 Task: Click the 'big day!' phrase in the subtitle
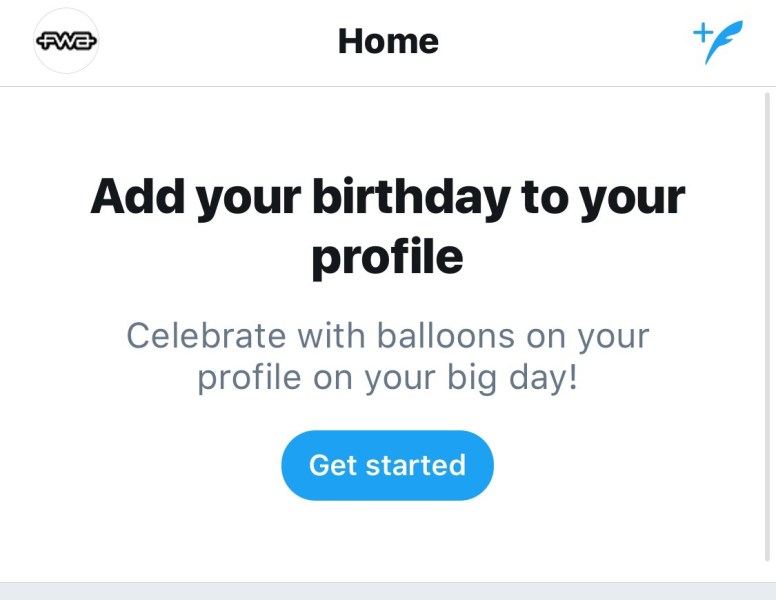point(513,378)
